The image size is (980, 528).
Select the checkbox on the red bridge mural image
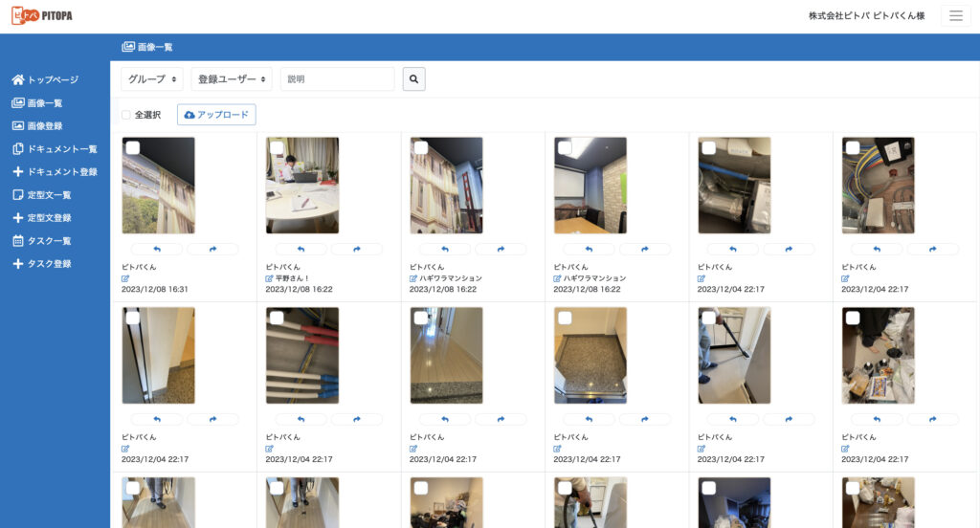[x=421, y=147]
